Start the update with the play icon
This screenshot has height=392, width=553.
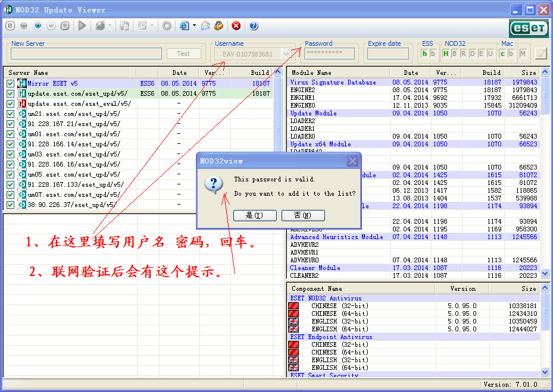point(82,26)
